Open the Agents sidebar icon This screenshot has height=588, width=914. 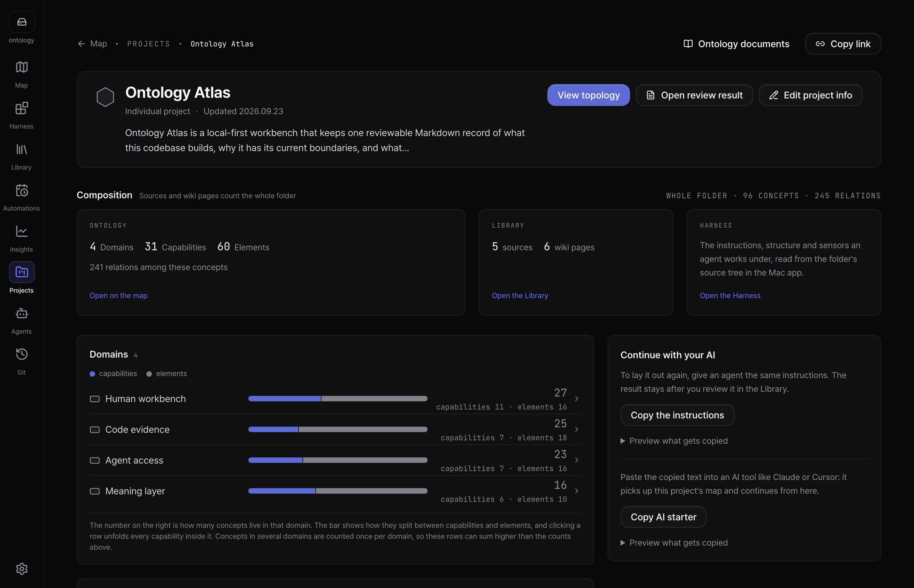[22, 313]
